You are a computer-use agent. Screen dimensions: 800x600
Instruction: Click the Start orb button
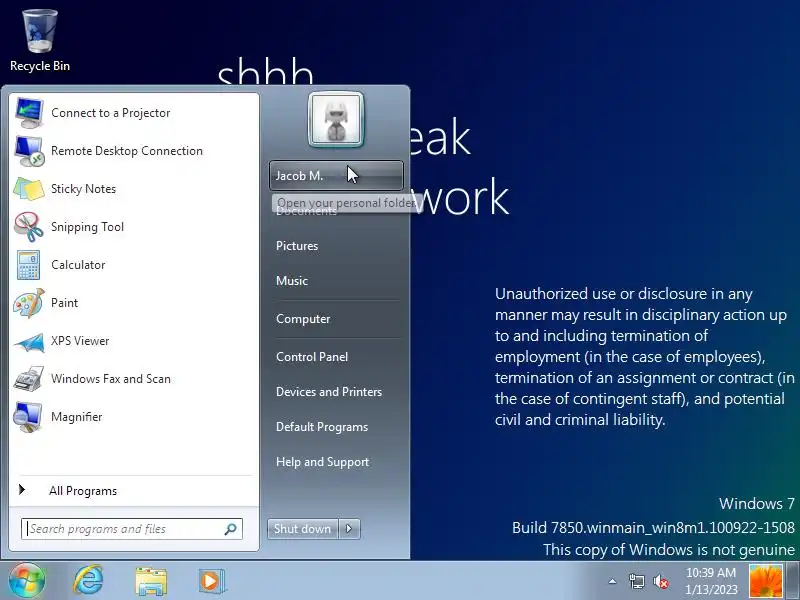[x=27, y=581]
